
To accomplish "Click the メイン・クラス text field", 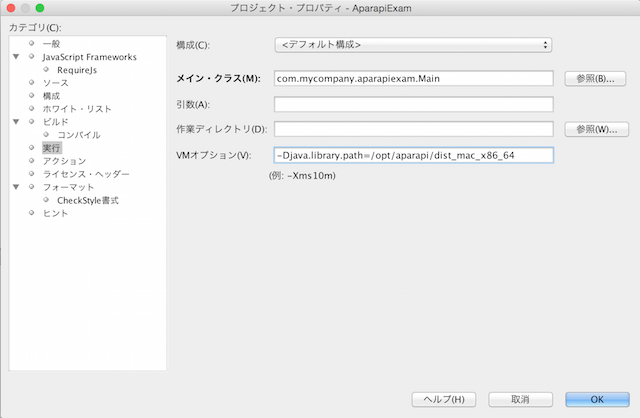I will (x=413, y=78).
